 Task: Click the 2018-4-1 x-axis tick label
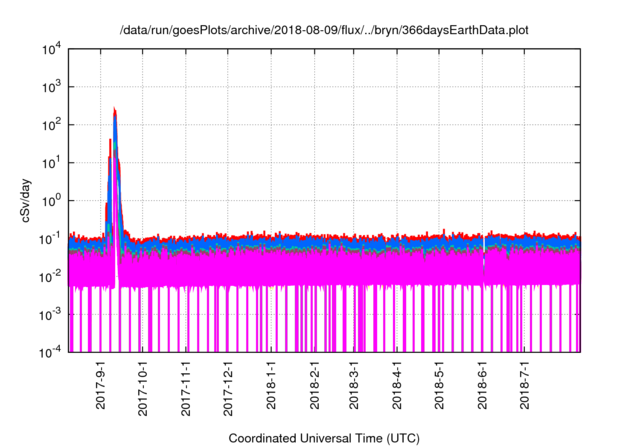[x=397, y=385]
